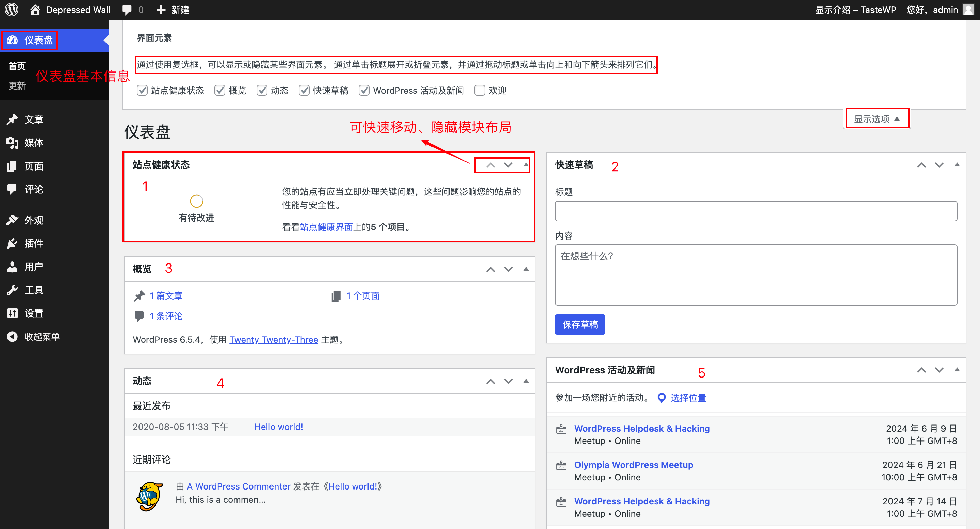Click the meetup icon for June 9 Helpdesk event
Viewport: 980px width, 529px height.
561,429
